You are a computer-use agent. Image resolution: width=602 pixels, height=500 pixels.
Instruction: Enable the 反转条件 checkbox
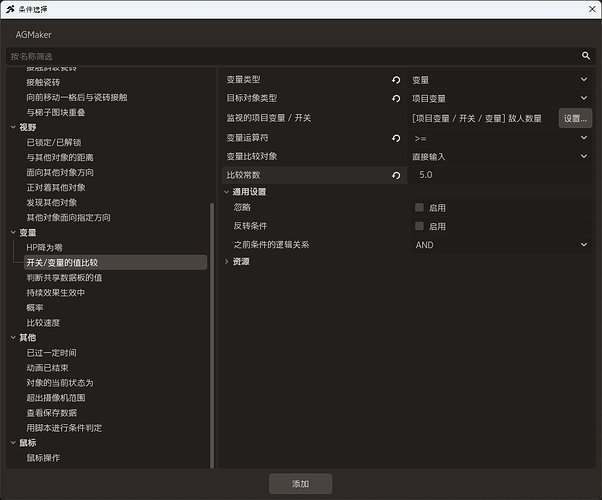pyautogui.click(x=419, y=226)
